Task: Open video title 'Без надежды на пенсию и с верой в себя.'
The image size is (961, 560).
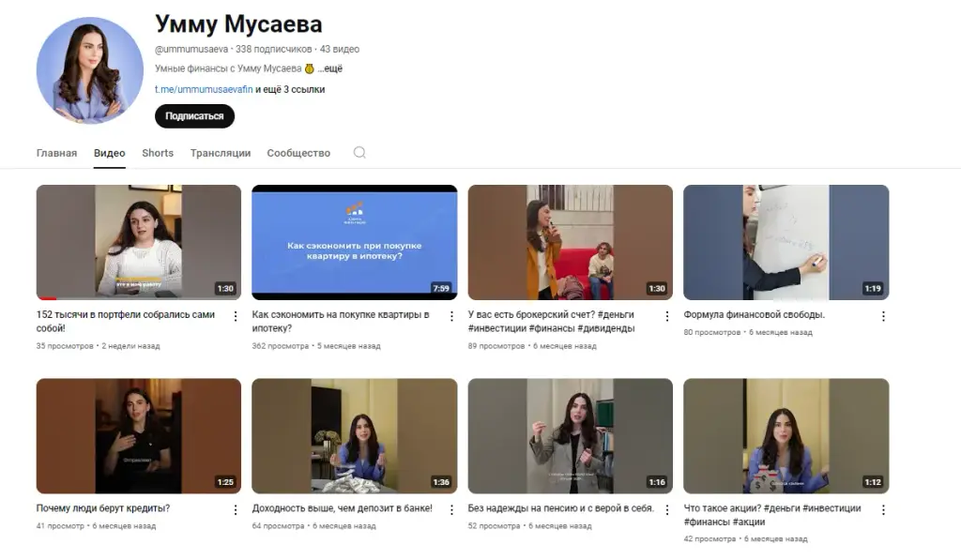Action: [x=561, y=507]
